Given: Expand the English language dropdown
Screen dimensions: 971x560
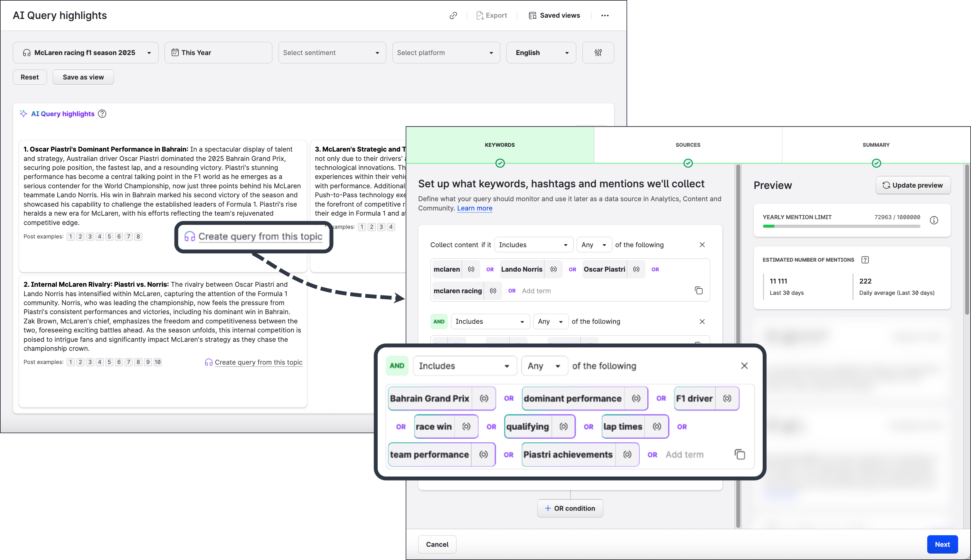Looking at the screenshot, I should [x=541, y=53].
